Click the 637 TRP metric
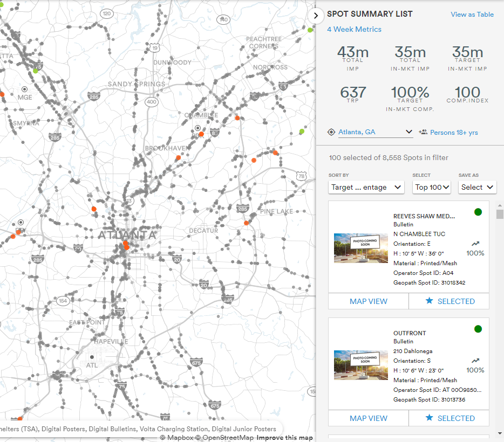504x442 pixels. point(353,94)
